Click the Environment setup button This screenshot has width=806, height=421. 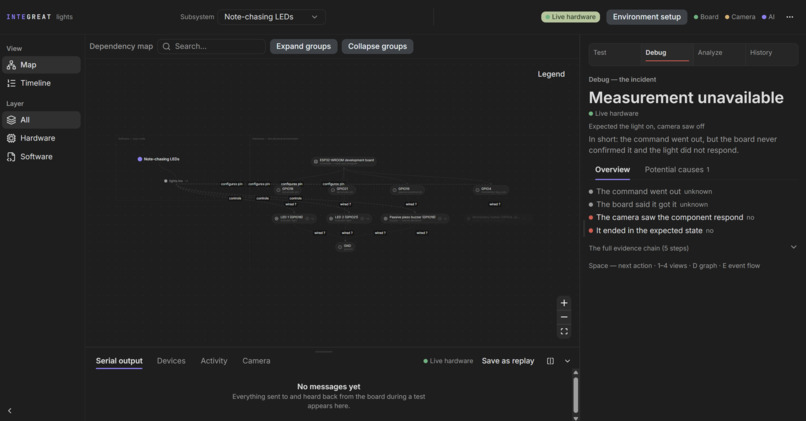(647, 17)
